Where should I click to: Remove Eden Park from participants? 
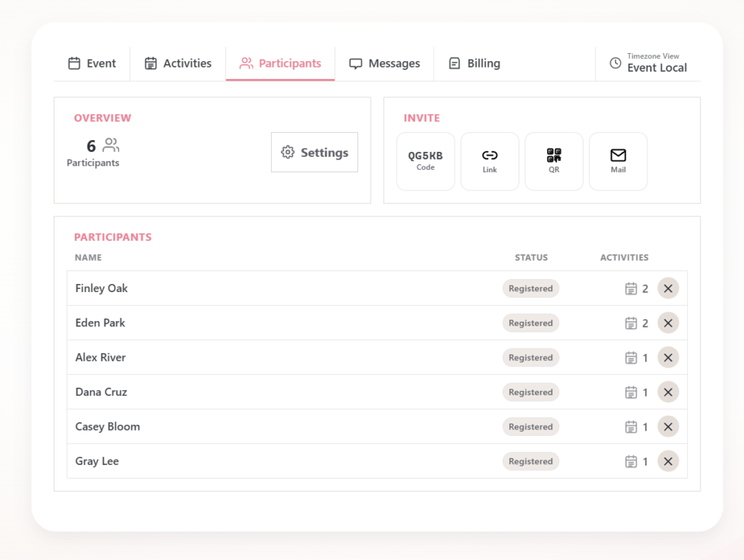[x=668, y=323]
